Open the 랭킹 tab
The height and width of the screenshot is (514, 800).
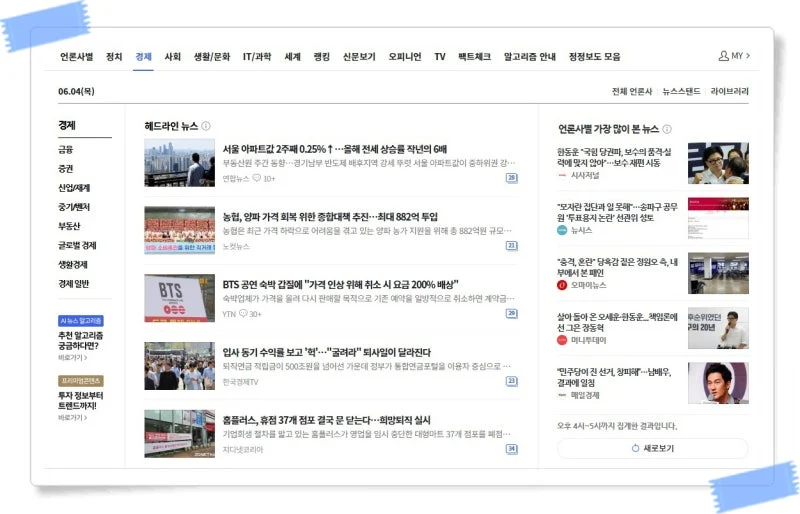[x=321, y=57]
